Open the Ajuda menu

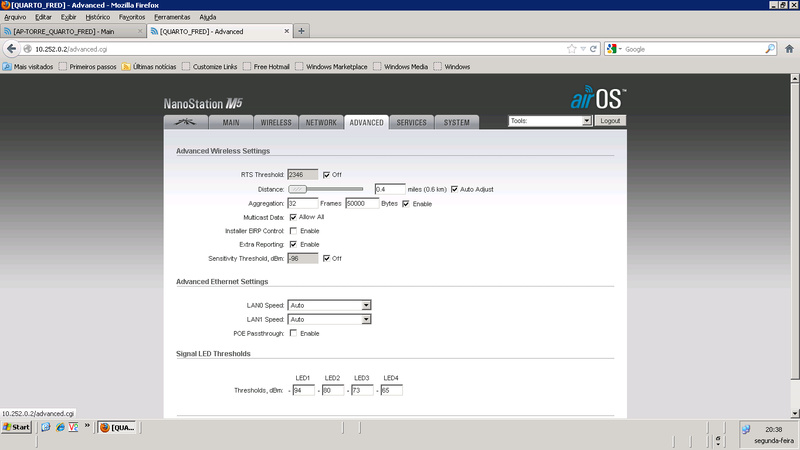pos(208,17)
